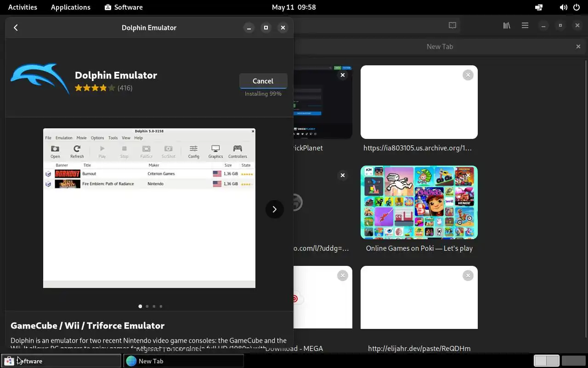This screenshot has width=588, height=368.
Task: Remove the Online Games on Poki tile
Action: 468,175
